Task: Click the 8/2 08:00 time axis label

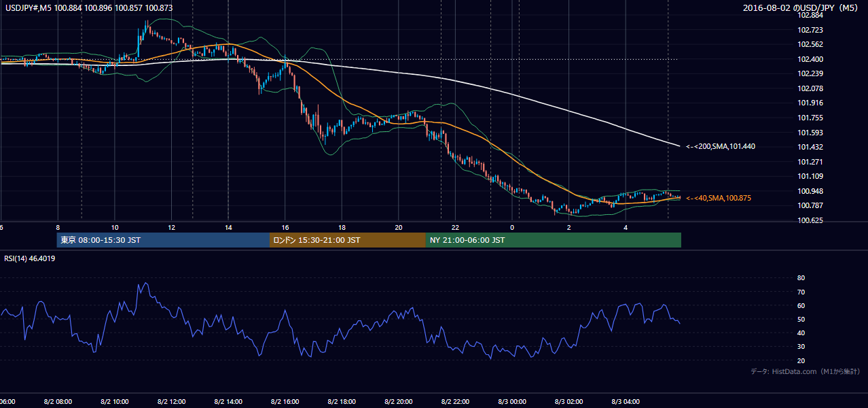Action: tap(57, 402)
